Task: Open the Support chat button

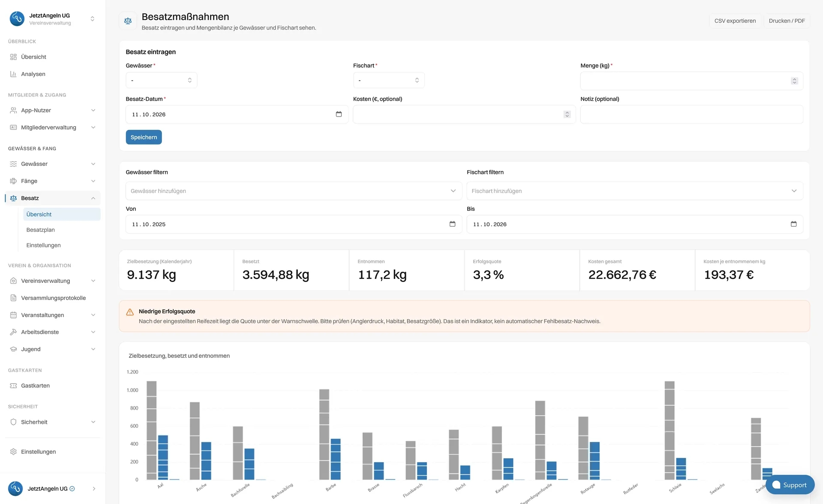Action: [790, 485]
